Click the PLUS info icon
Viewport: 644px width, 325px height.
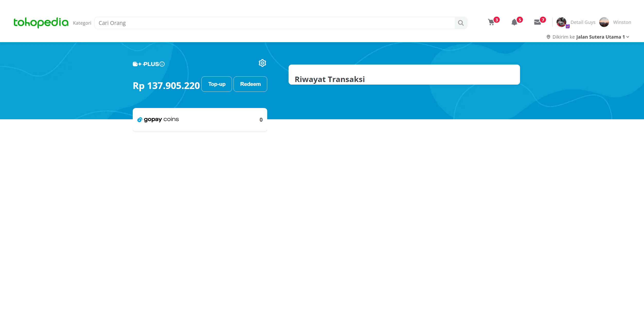(x=162, y=64)
